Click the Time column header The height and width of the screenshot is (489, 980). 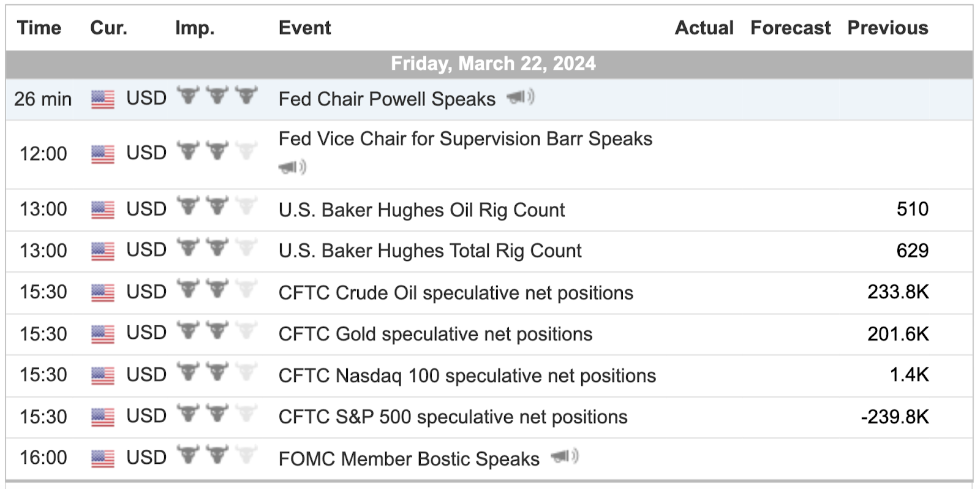[x=39, y=28]
